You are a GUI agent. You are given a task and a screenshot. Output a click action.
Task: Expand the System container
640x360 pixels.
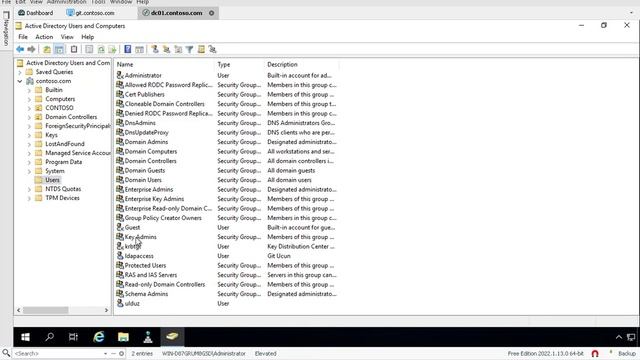tap(29, 171)
